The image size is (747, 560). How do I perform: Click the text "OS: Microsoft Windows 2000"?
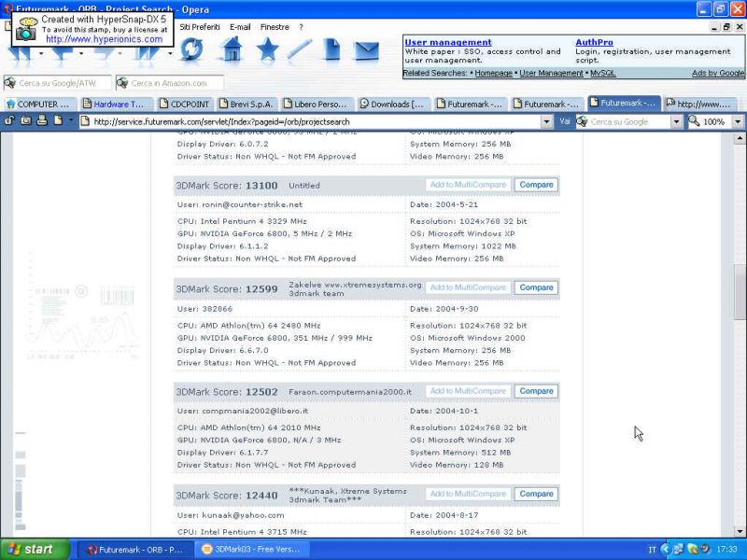point(468,338)
